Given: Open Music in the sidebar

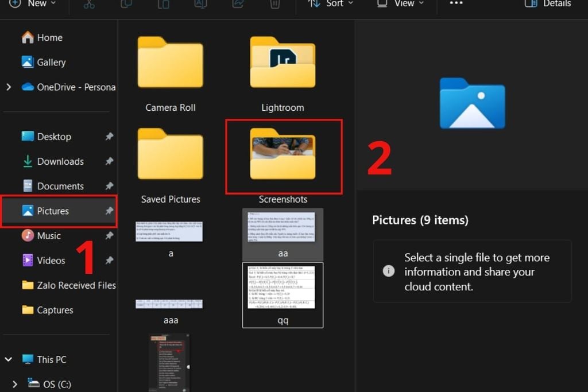Looking at the screenshot, I should pyautogui.click(x=41, y=236).
